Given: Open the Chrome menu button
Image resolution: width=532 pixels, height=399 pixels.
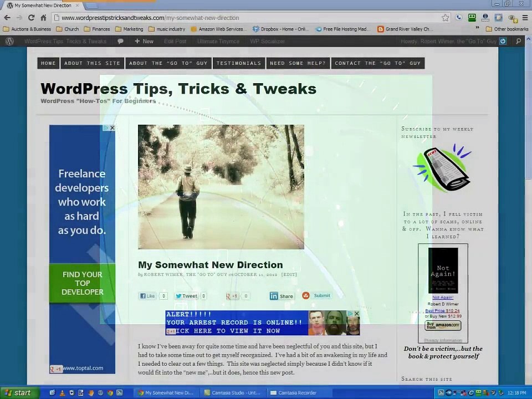Looking at the screenshot, I should 525,18.
